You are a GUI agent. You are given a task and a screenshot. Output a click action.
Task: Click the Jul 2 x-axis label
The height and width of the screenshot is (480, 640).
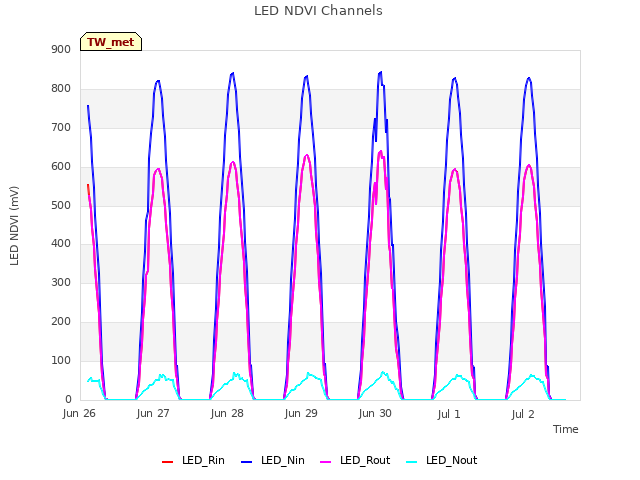[x=523, y=414]
